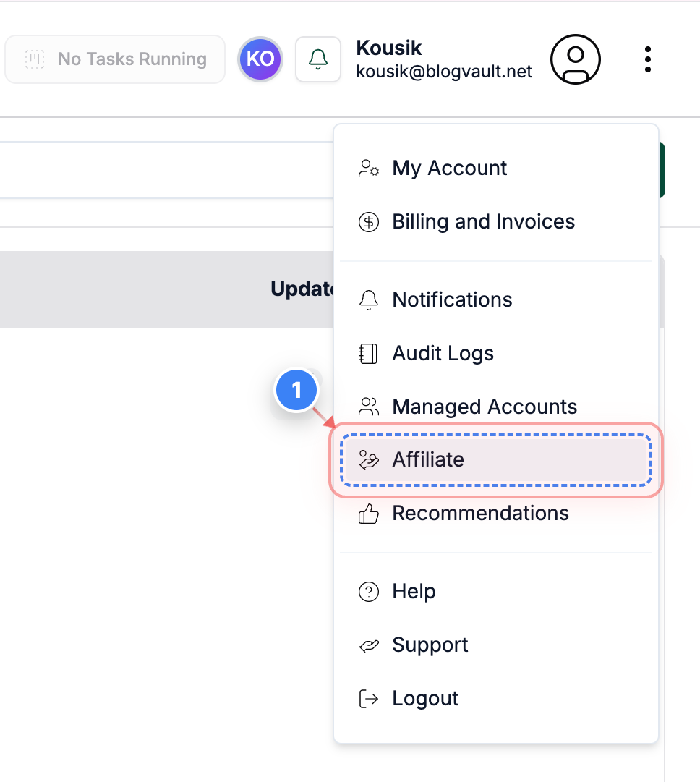Click the Billing and Invoices dollar icon
This screenshot has width=700, height=782.
point(369,221)
